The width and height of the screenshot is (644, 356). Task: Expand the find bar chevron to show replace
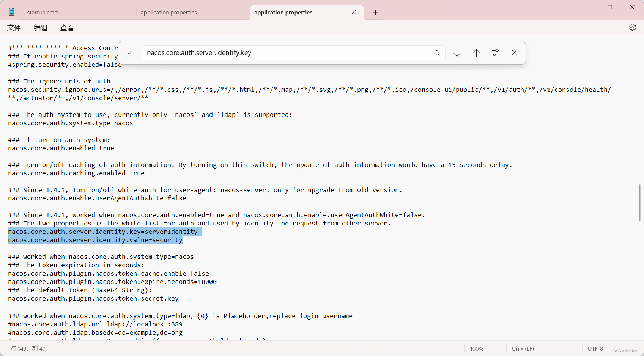(x=129, y=53)
